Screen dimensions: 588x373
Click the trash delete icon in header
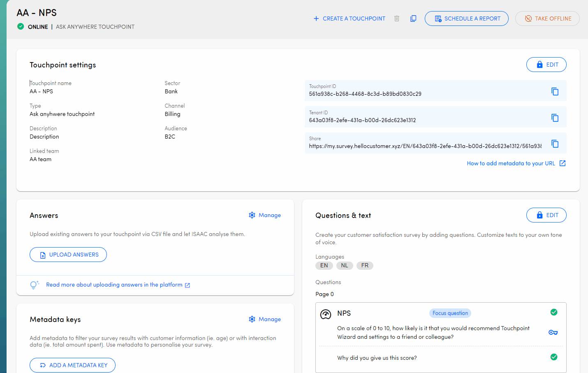[397, 19]
